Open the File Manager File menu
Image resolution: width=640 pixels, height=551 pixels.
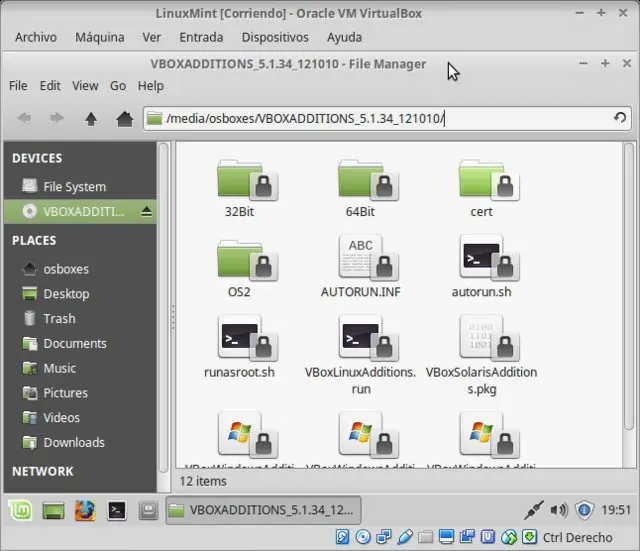(18, 86)
